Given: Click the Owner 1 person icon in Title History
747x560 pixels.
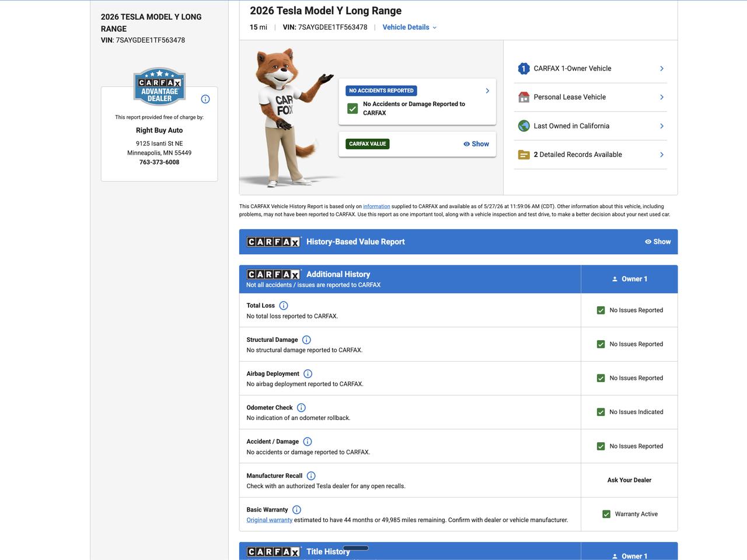Looking at the screenshot, I should [x=615, y=556].
